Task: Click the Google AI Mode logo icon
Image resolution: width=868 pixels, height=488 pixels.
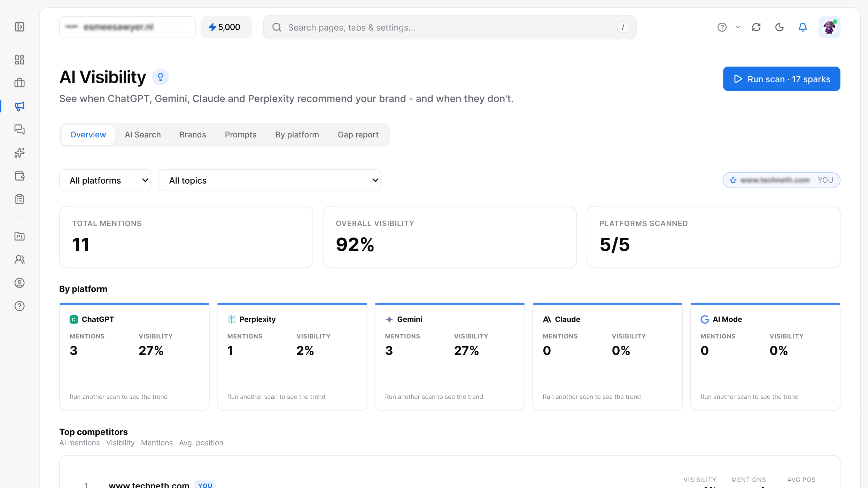Action: tap(705, 319)
